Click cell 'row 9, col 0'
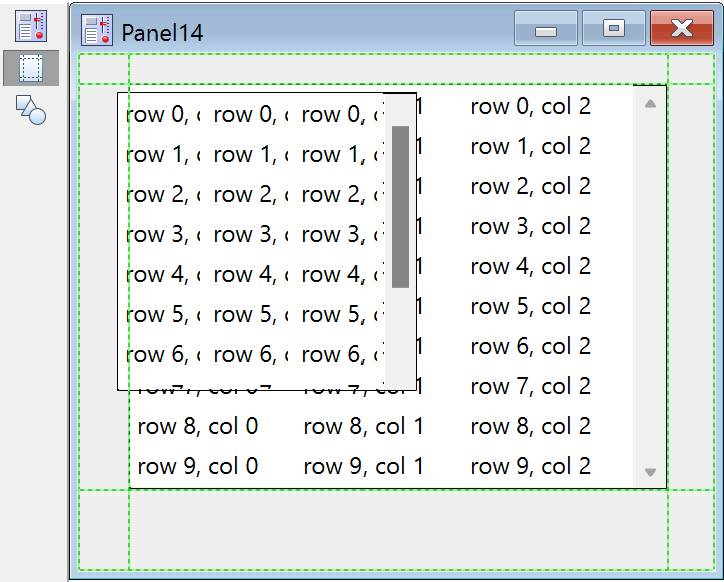The height and width of the screenshot is (582, 724). click(198, 466)
